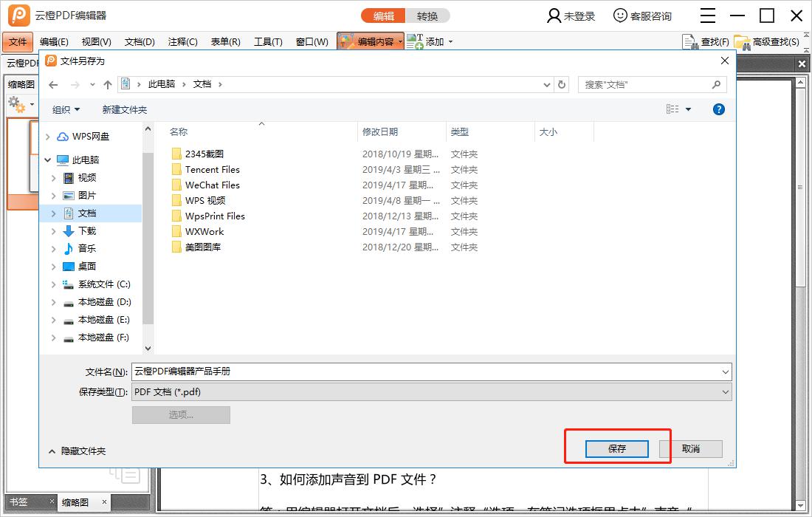Screen dimensions: 812x517
Task: Open the view mode dropdown near help icon
Action: pos(677,109)
